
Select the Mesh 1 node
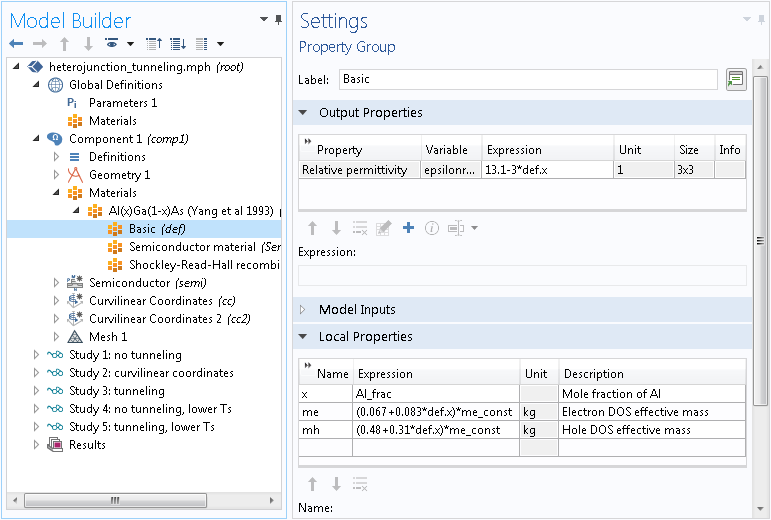(x=108, y=337)
